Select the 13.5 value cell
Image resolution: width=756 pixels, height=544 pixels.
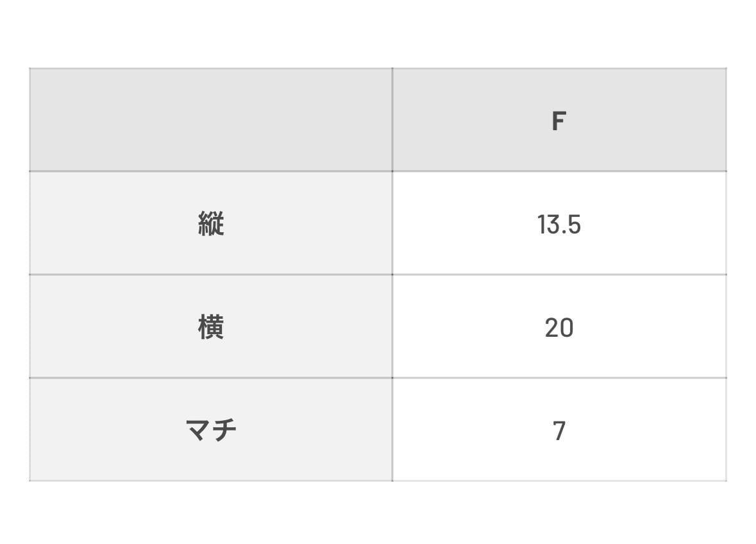click(x=559, y=224)
